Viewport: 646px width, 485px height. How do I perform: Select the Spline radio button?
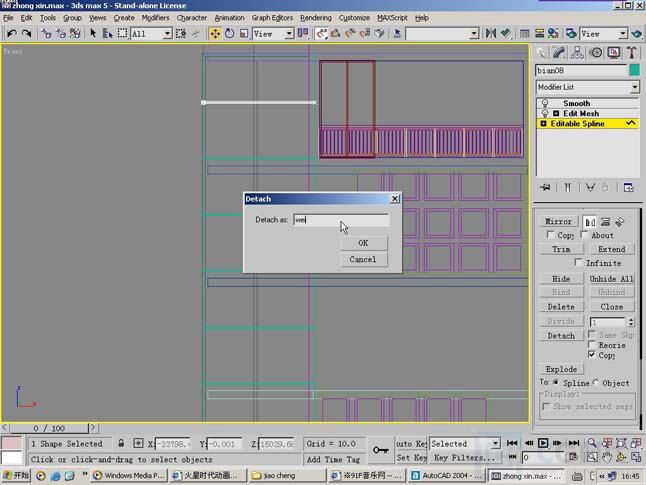click(556, 382)
